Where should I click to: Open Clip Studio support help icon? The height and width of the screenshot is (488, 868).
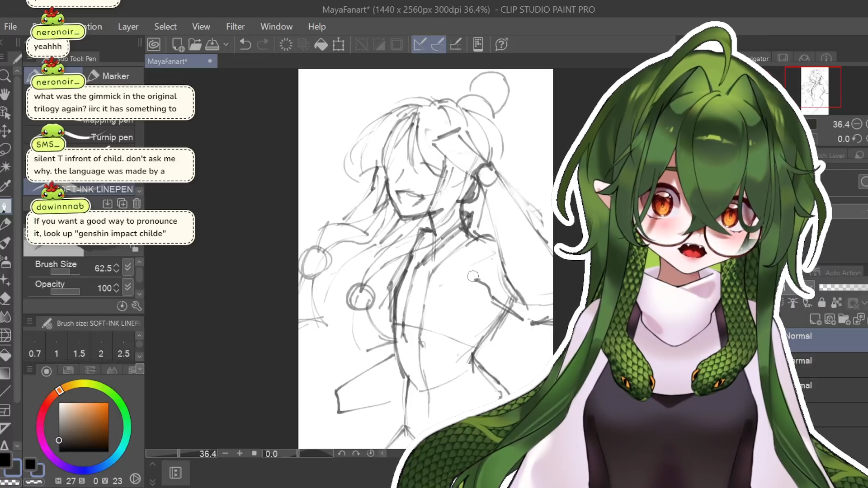tap(501, 44)
